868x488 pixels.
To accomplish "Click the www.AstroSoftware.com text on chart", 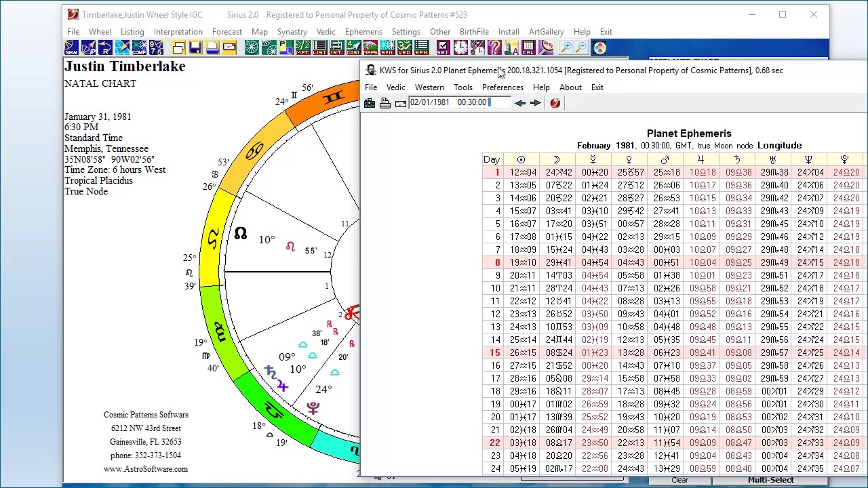I will (x=146, y=469).
